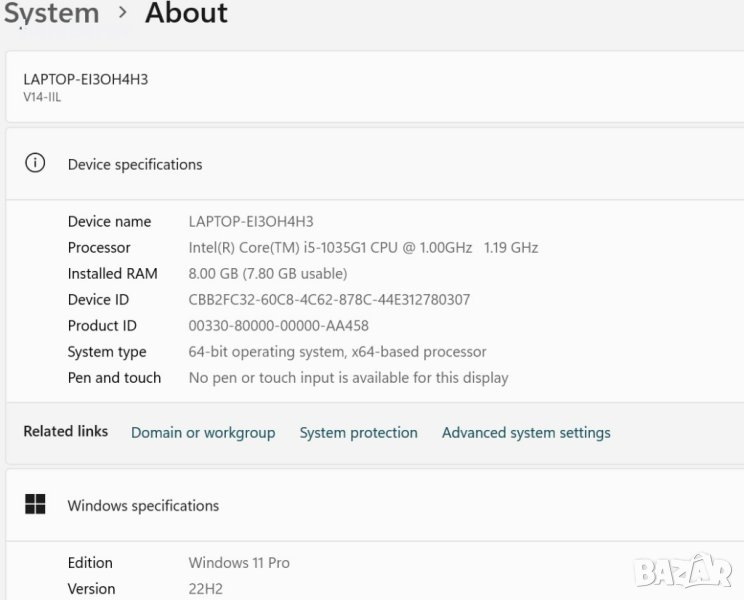
Task: Click the Product ID value 00330-80000-00000-AA458
Action: tap(278, 326)
